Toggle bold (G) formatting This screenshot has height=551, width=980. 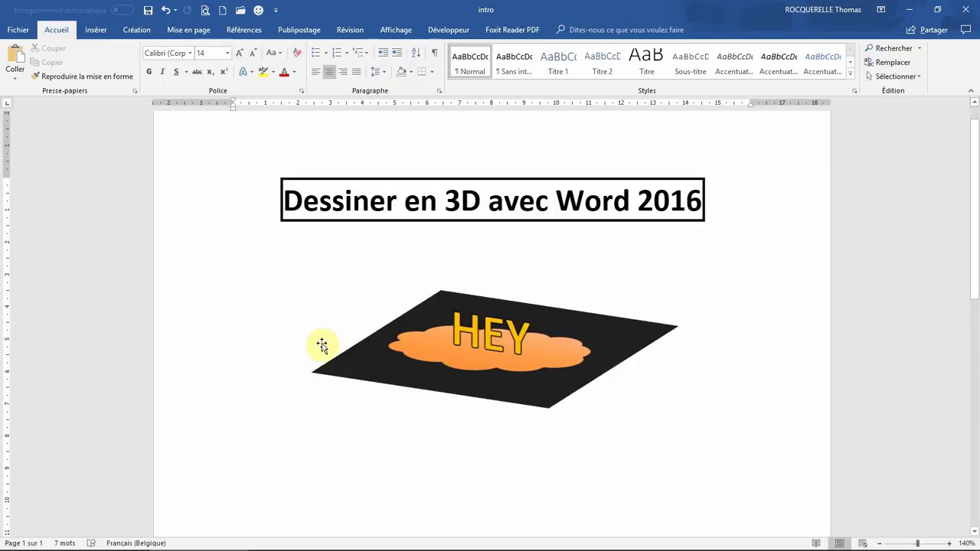(149, 72)
